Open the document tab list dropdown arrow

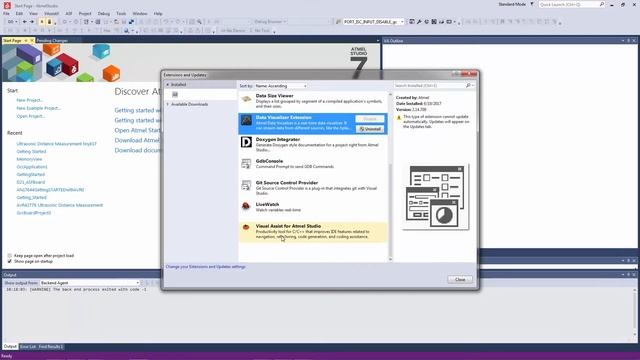click(378, 41)
